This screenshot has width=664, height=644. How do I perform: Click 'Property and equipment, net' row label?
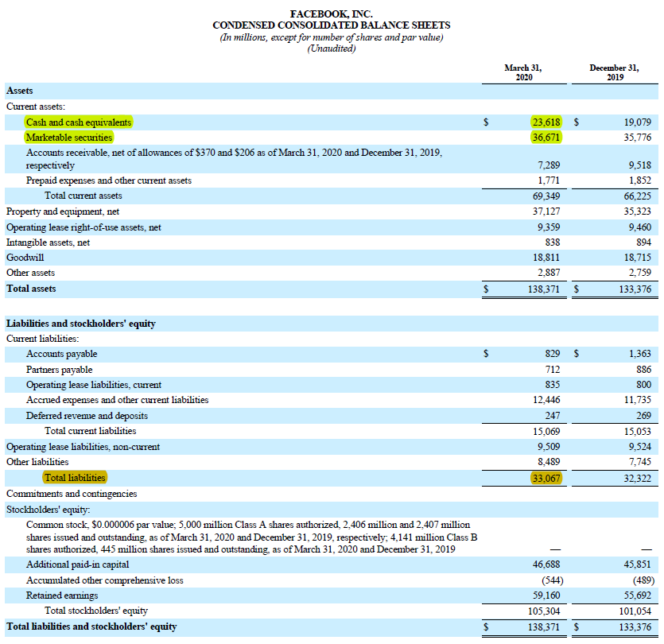(x=63, y=211)
